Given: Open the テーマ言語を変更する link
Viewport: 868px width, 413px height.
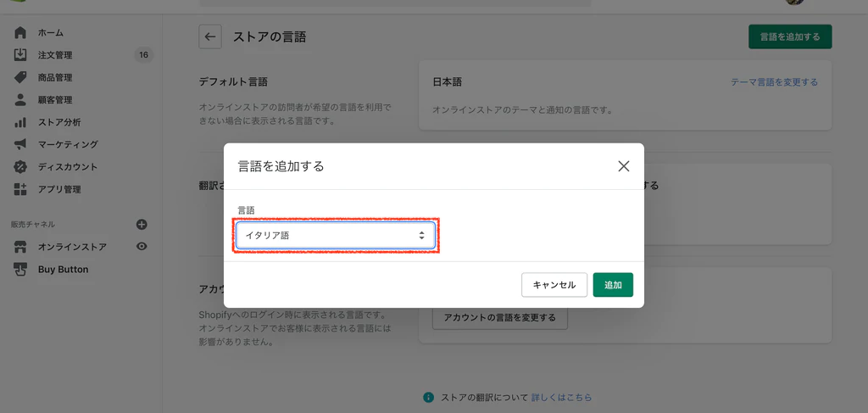Looking at the screenshot, I should 774,82.
